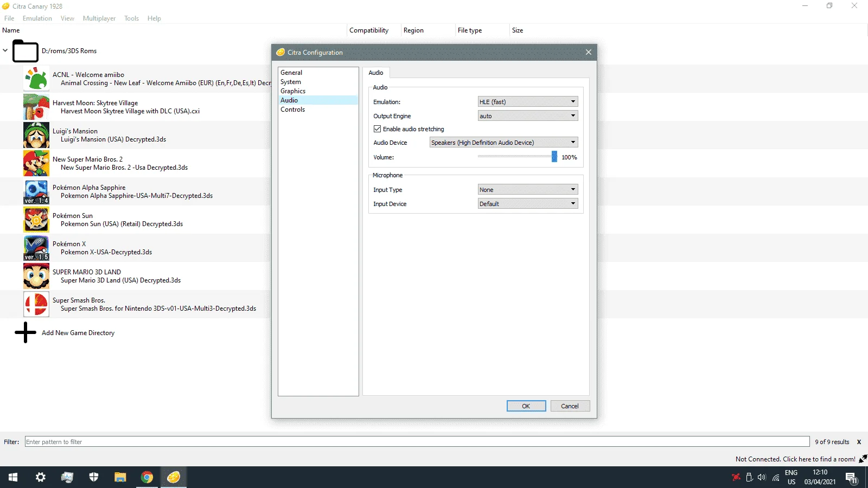Clear the filter with X button

(x=859, y=442)
